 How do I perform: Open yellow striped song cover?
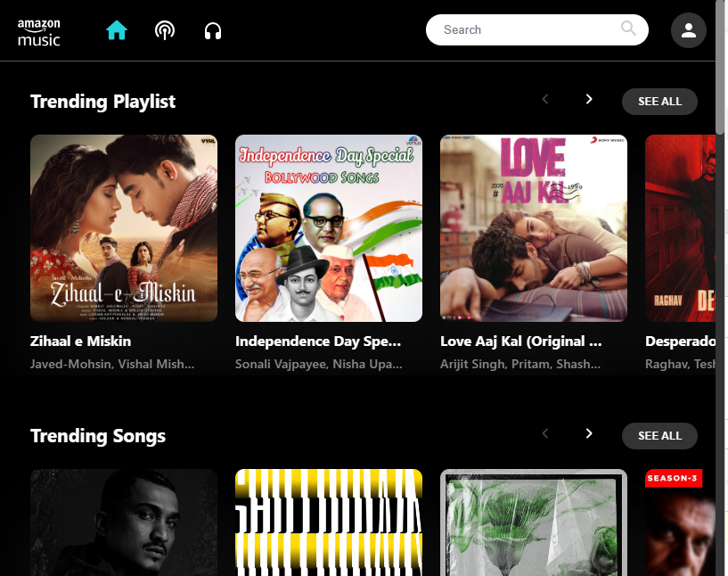click(x=329, y=523)
